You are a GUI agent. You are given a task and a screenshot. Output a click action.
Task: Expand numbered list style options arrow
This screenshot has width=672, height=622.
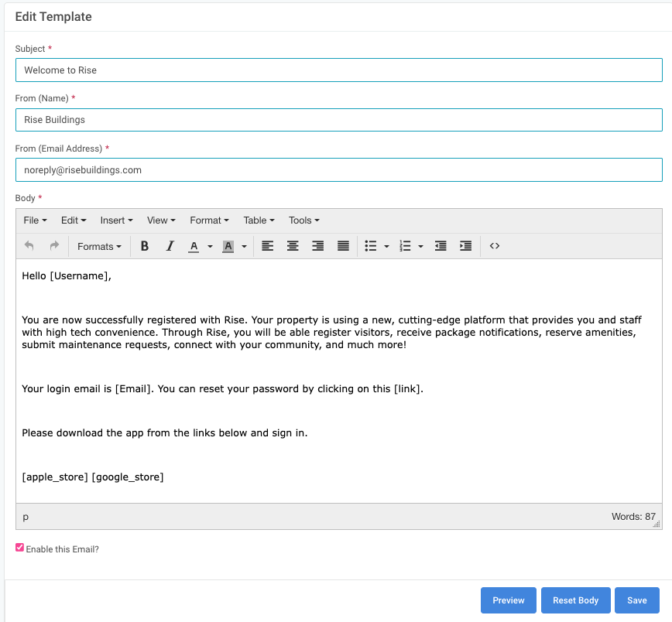(x=421, y=246)
